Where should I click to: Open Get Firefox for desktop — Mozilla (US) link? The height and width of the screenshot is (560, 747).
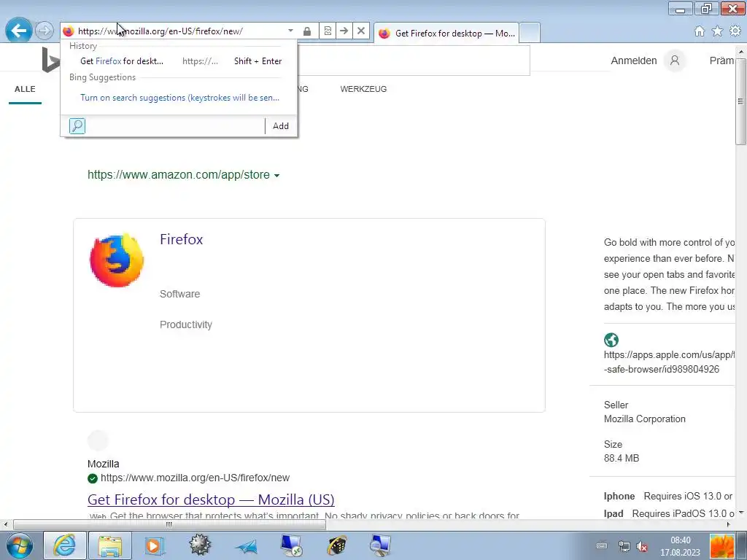[x=211, y=499]
